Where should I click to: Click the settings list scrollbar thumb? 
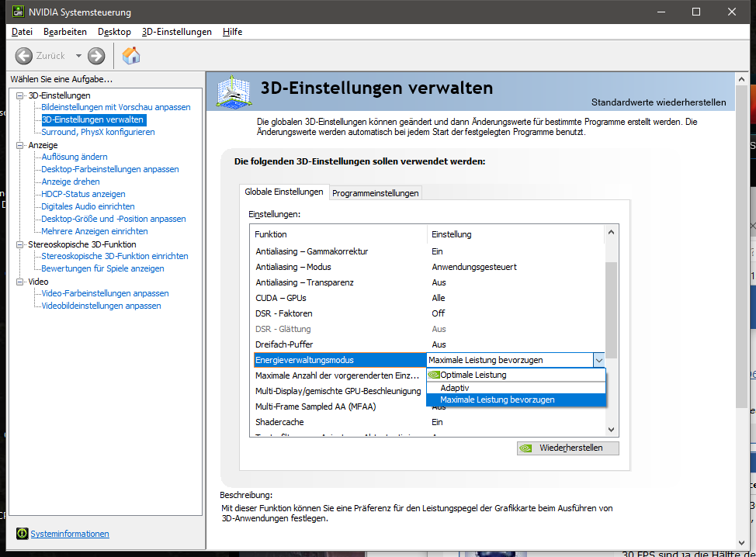[x=611, y=310]
